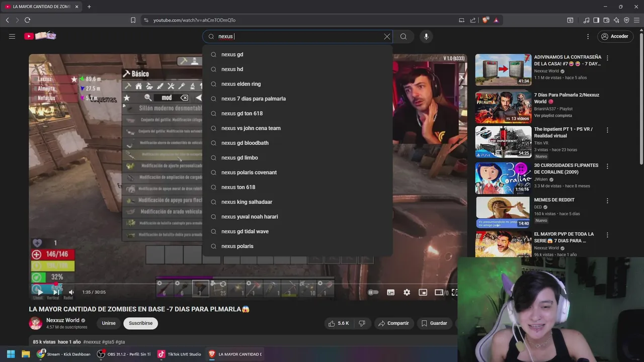
Task: Reload the page in browser toolbar
Action: tap(27, 20)
